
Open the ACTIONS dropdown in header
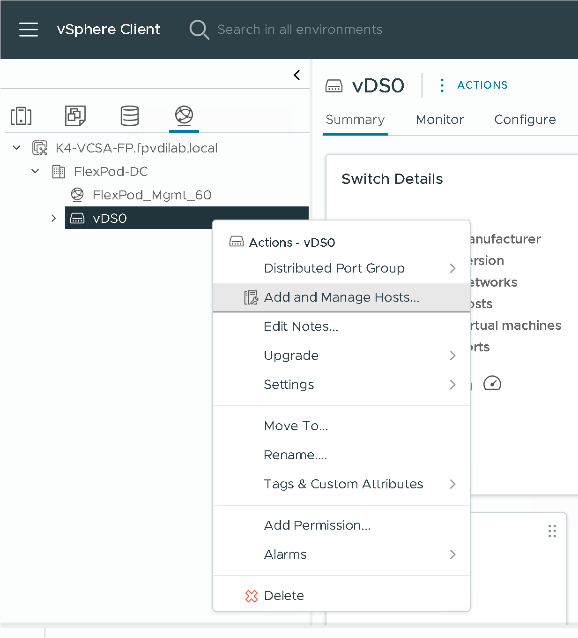[482, 85]
